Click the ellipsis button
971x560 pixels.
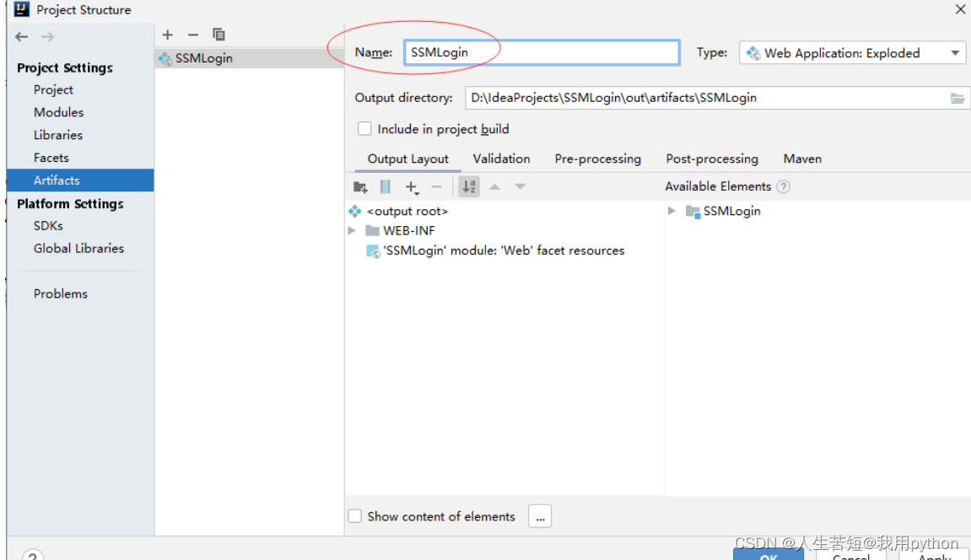click(540, 517)
